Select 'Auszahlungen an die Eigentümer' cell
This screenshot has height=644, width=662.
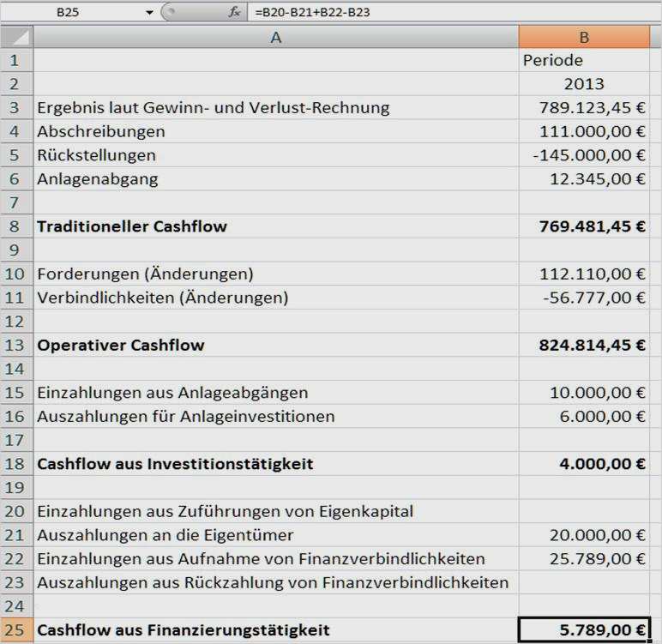276,535
